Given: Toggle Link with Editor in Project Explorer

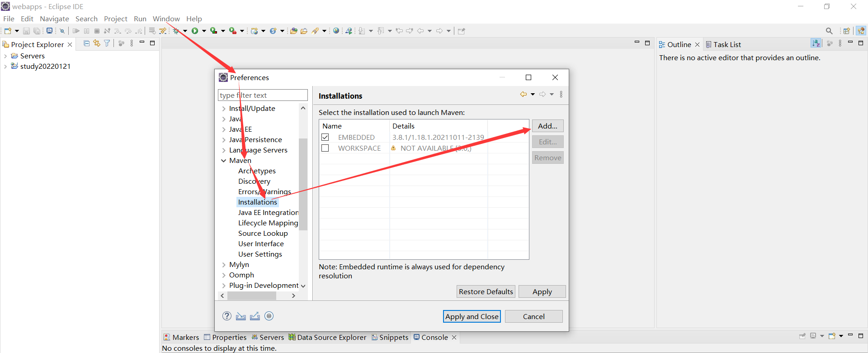Looking at the screenshot, I should [97, 43].
